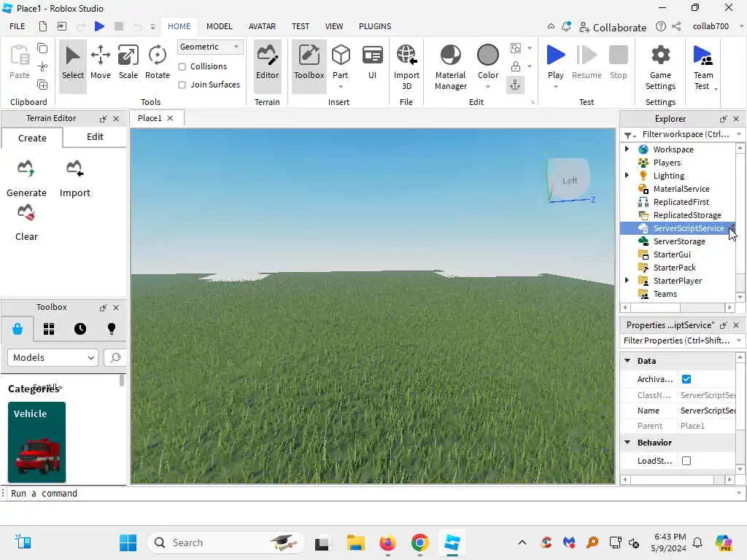Open the UI insert tool
The image size is (747, 560).
tap(372, 63)
